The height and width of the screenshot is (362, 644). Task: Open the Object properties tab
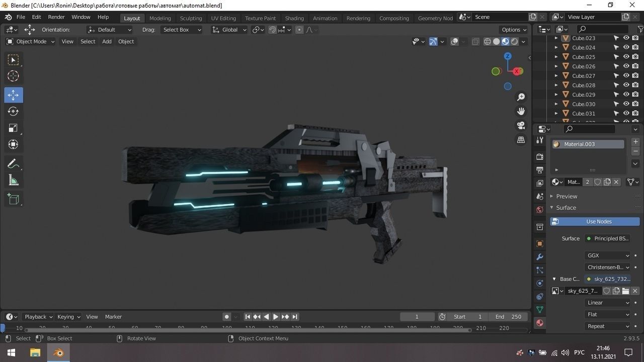(540, 244)
